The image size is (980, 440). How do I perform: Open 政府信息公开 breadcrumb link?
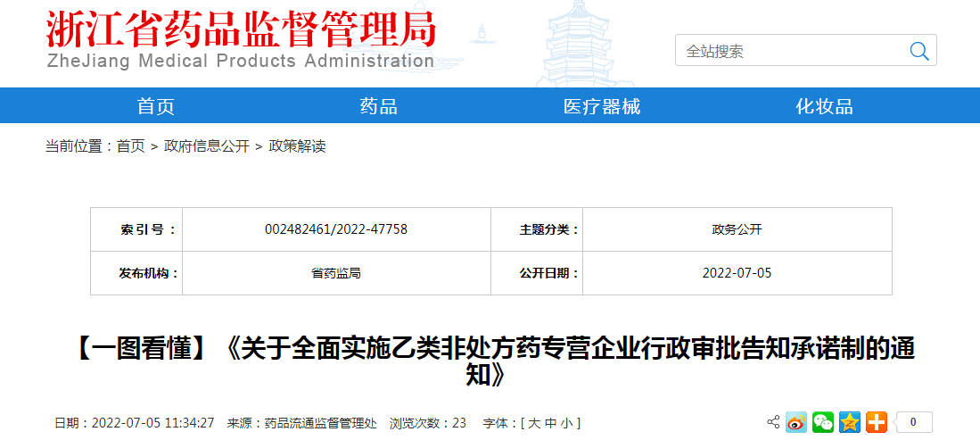[207, 146]
